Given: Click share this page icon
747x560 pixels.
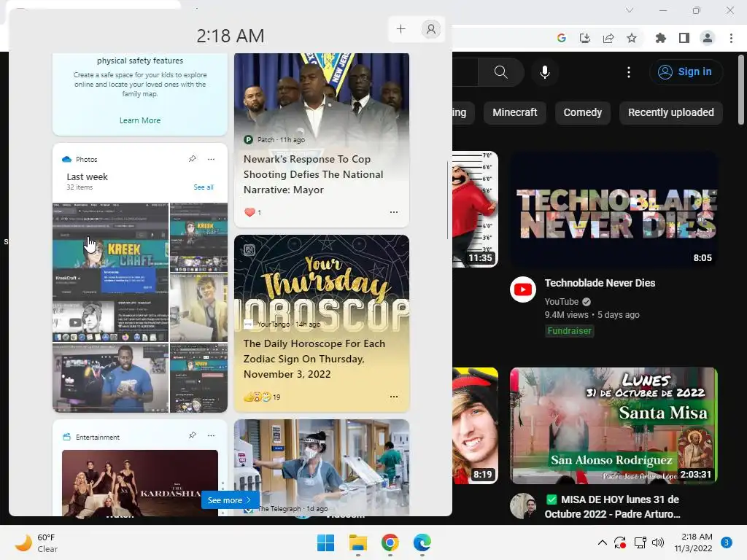Looking at the screenshot, I should pyautogui.click(x=608, y=38).
